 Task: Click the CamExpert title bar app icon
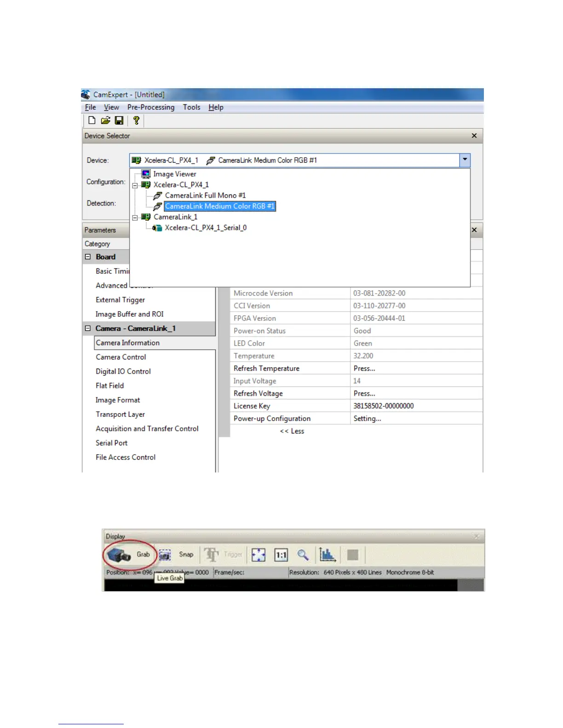tap(86, 95)
